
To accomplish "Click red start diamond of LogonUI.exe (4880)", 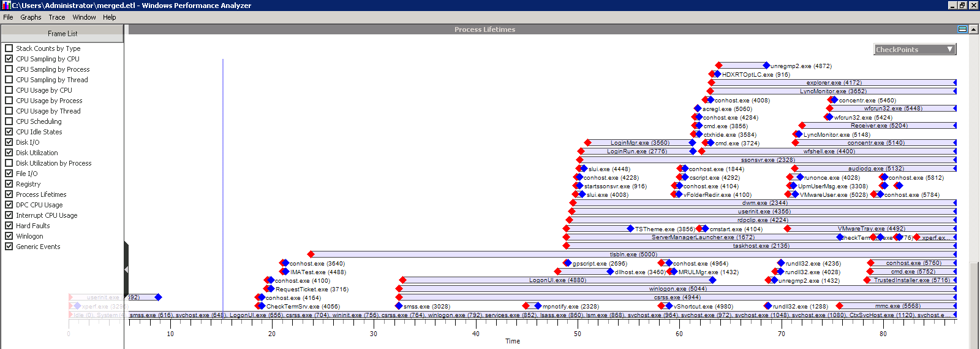I will [x=402, y=280].
